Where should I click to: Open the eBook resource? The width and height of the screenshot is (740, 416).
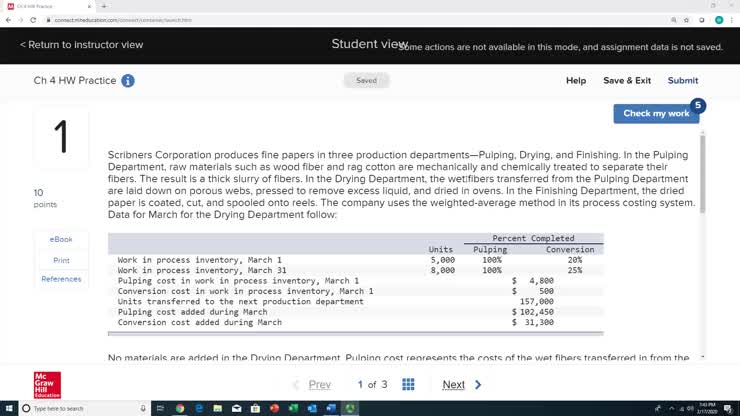point(61,240)
